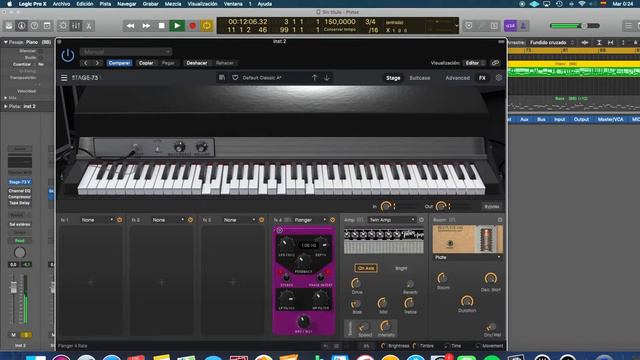Open the Apple menu
Screen dimensions: 640x360
[x=9, y=4]
